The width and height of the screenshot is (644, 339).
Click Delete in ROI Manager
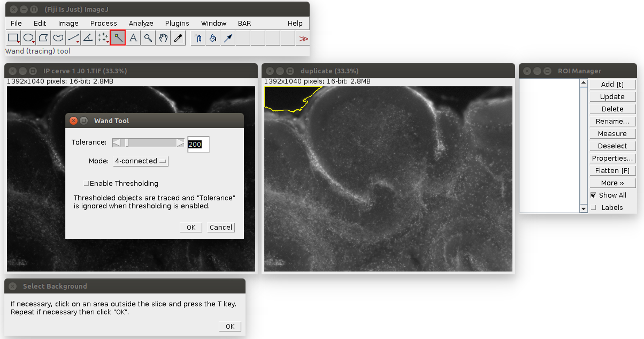click(612, 109)
